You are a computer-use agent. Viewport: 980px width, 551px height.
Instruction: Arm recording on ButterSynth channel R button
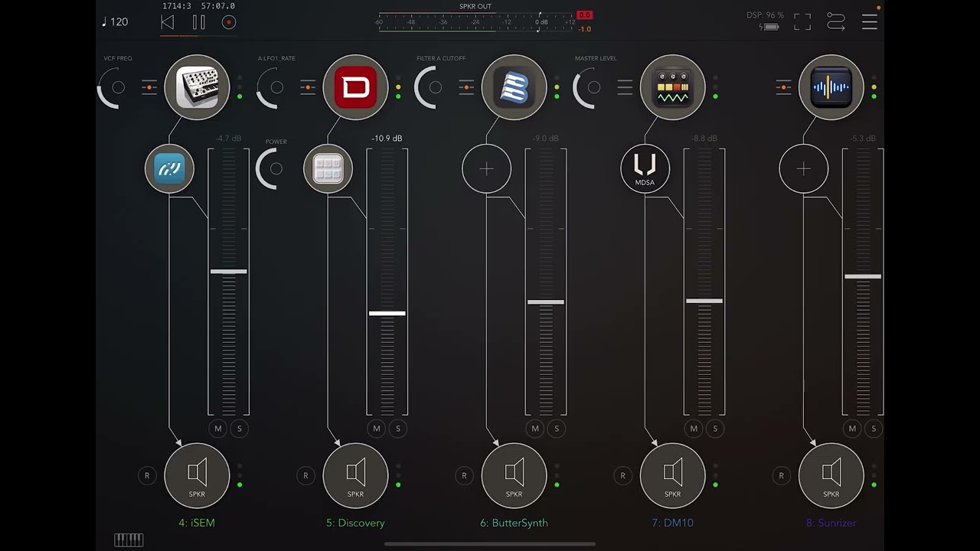(x=464, y=475)
